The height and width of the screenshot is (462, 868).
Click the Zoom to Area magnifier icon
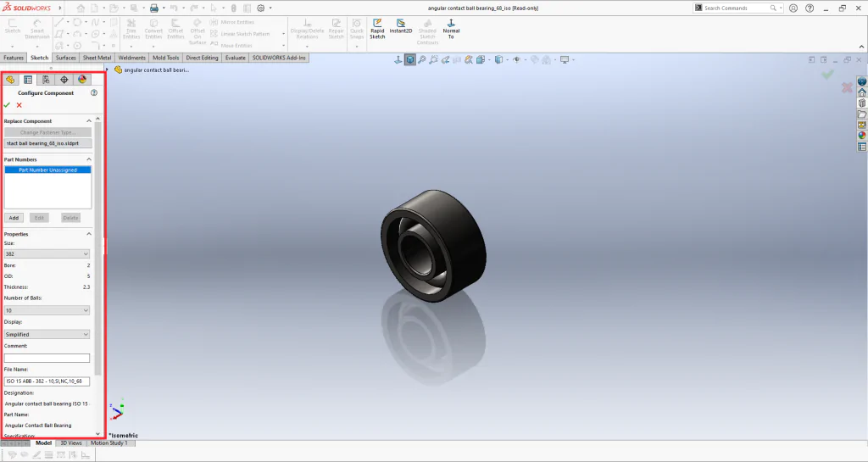pyautogui.click(x=434, y=59)
